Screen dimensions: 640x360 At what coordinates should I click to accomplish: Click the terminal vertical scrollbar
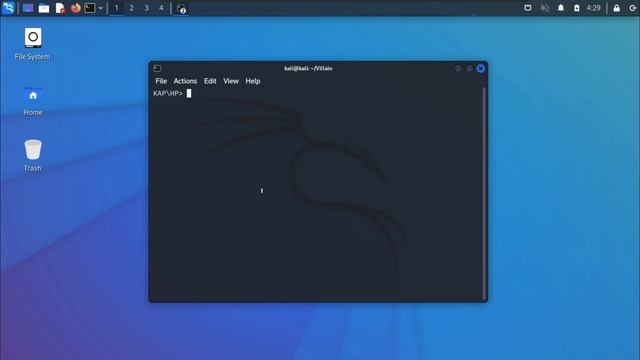pos(484,193)
